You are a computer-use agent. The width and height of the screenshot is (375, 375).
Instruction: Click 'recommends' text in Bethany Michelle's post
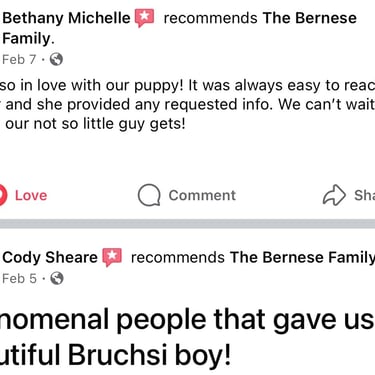210,18
